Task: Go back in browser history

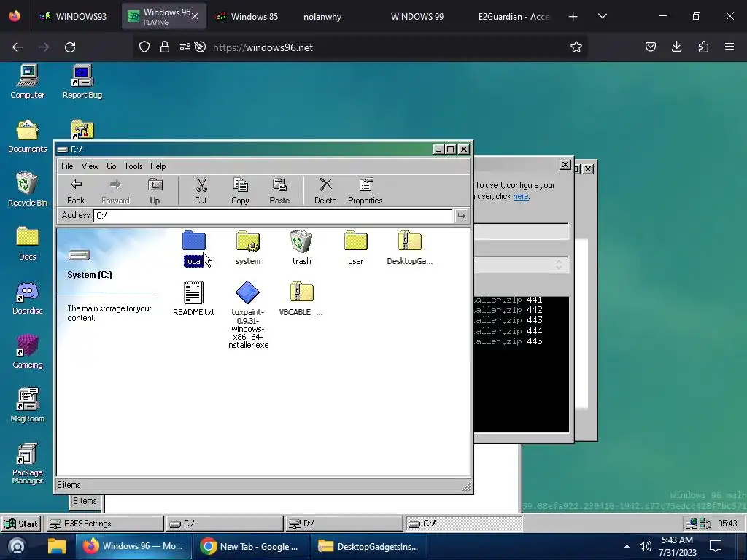Action: coord(18,47)
